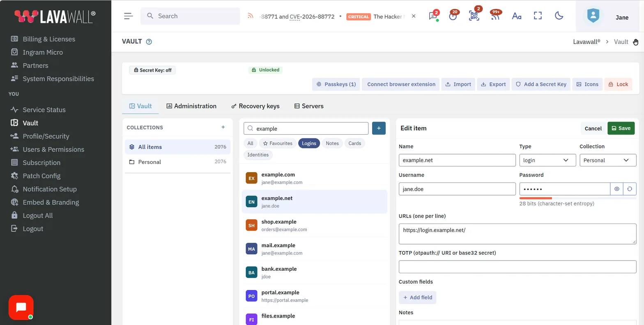644x325 pixels.
Task: Open the timer icon with badge 20
Action: coord(453,16)
